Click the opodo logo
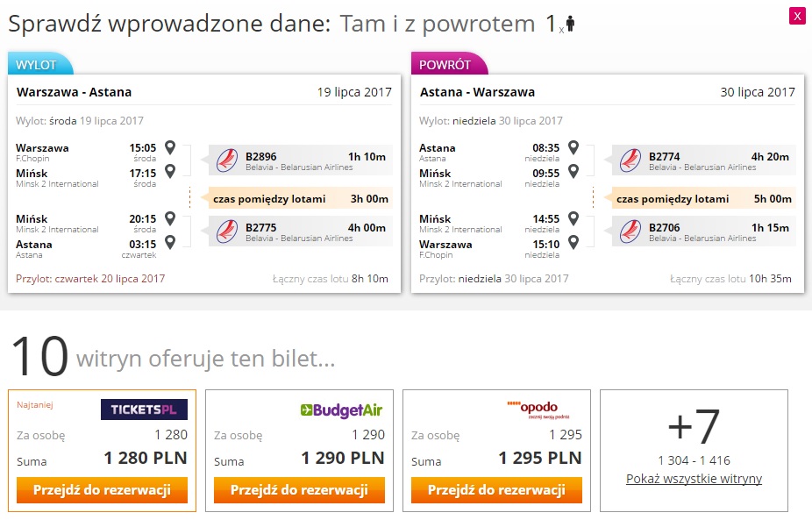 pyautogui.click(x=538, y=410)
